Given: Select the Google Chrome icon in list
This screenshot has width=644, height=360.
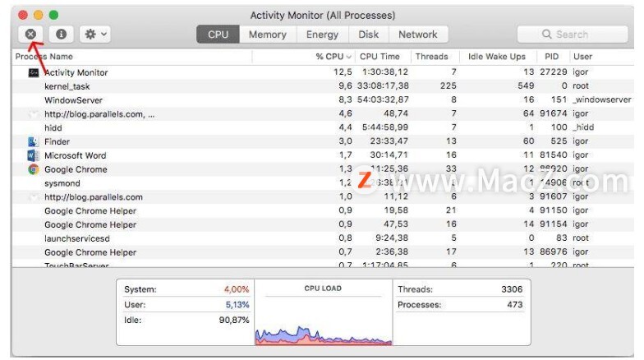Looking at the screenshot, I should (33, 169).
